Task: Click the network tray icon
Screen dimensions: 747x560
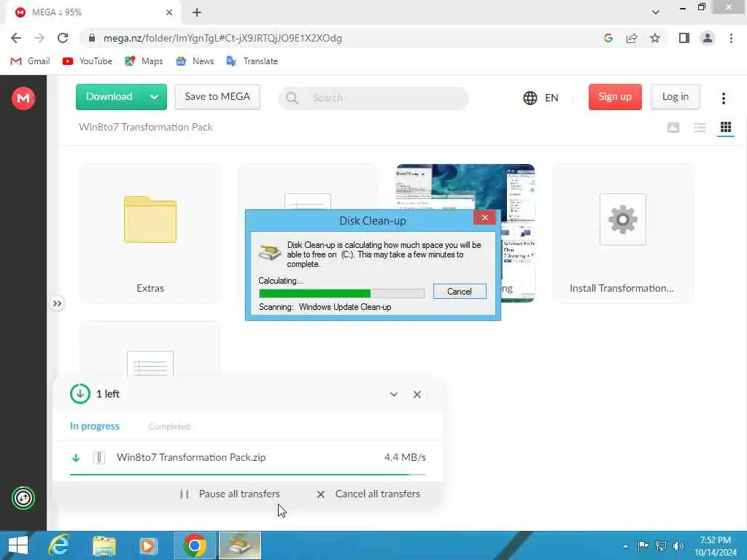Action: pyautogui.click(x=661, y=545)
